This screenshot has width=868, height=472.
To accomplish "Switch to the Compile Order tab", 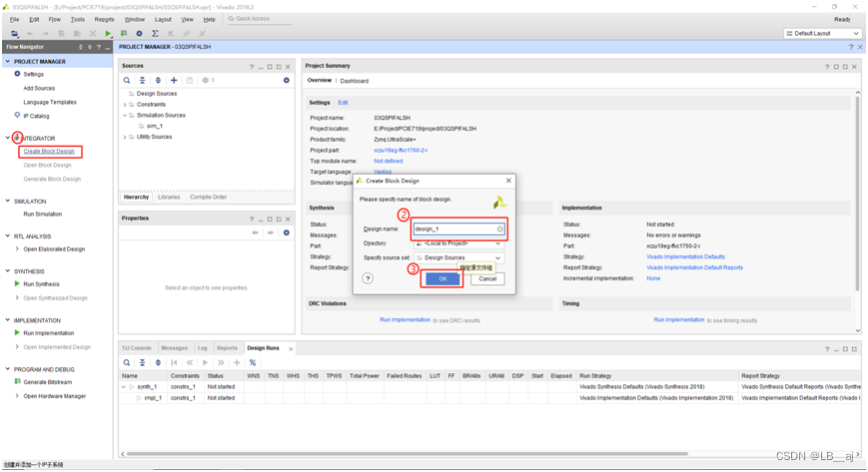I will point(208,197).
